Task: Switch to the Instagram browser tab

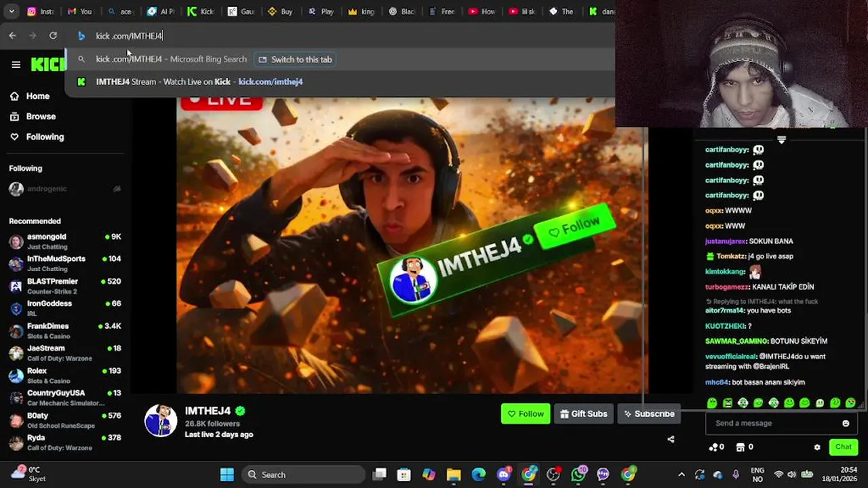Action: [x=40, y=12]
